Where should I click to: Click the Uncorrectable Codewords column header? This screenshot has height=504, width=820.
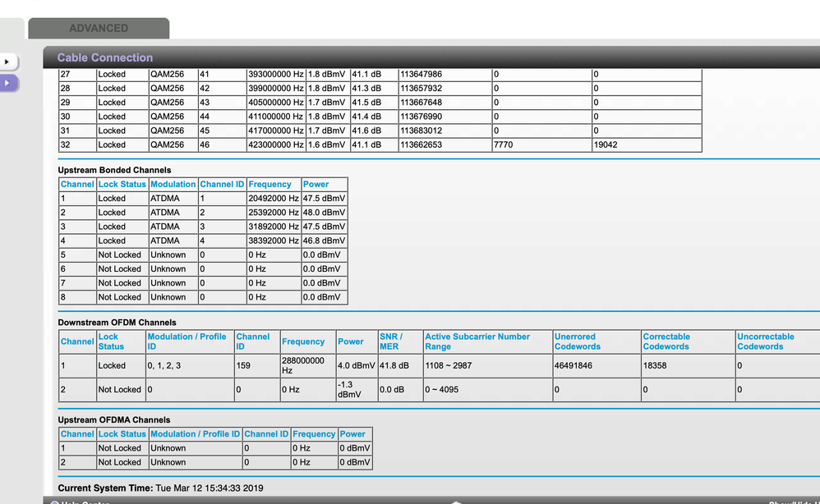[765, 341]
